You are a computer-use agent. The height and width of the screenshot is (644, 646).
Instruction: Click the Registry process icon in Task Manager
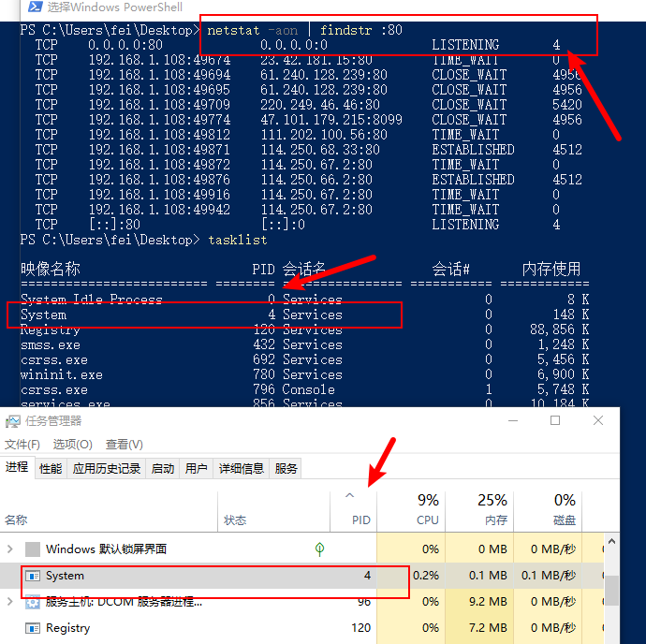point(33,628)
